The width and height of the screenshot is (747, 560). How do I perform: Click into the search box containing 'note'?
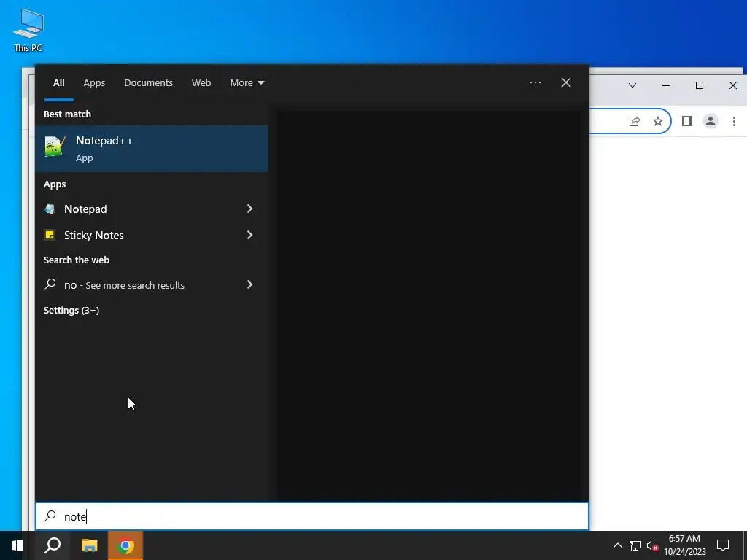(312, 516)
